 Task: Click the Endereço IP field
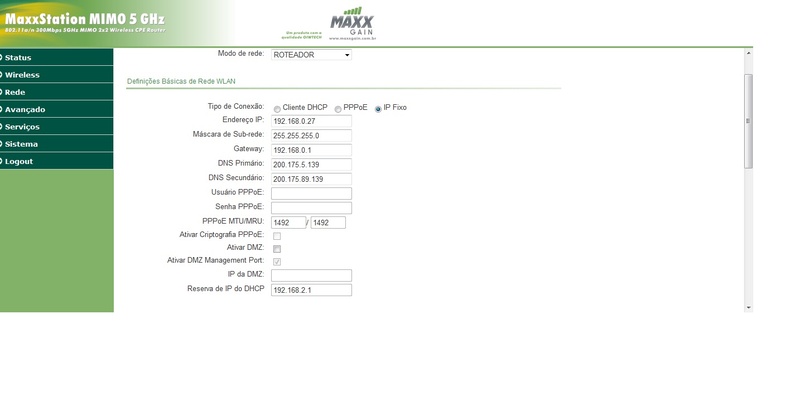pyautogui.click(x=311, y=121)
